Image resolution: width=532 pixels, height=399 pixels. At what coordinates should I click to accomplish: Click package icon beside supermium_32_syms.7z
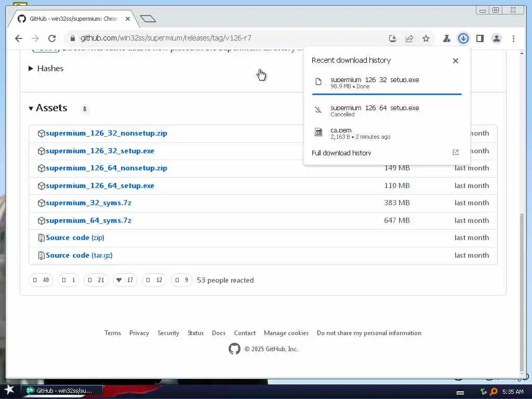pyautogui.click(x=42, y=203)
